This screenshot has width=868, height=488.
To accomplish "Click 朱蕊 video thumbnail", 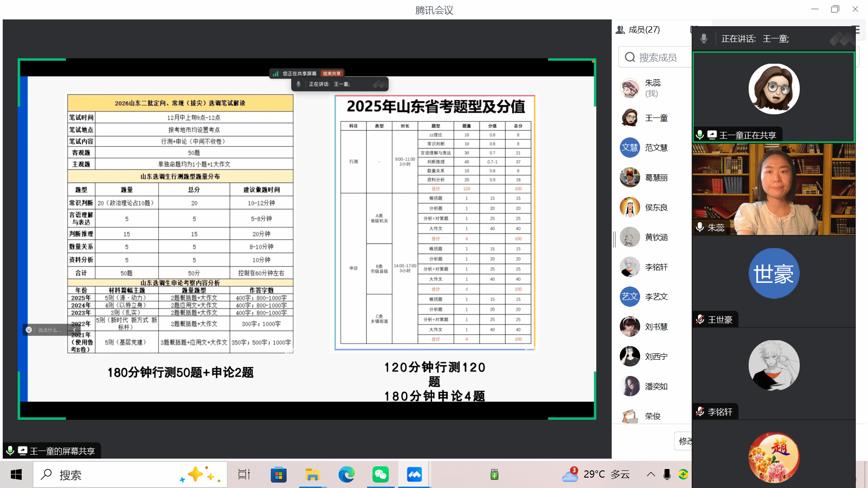I will click(x=774, y=189).
